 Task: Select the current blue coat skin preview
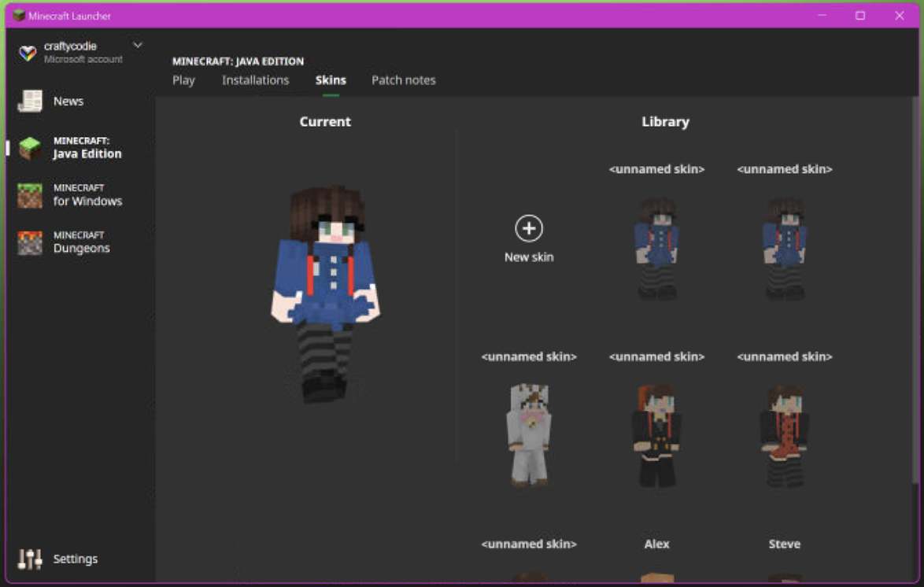pos(325,293)
